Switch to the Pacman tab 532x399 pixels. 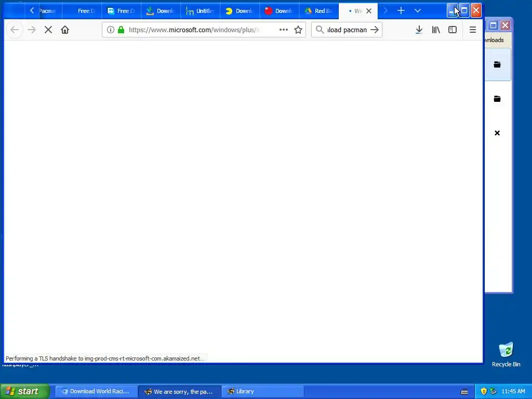pyautogui.click(x=46, y=11)
